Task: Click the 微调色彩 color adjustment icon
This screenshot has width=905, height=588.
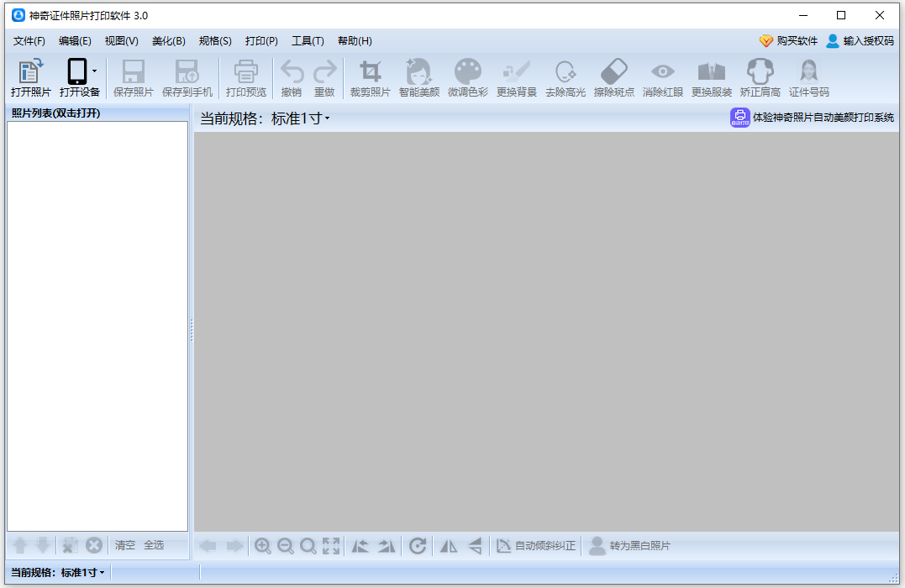Action: [468, 76]
